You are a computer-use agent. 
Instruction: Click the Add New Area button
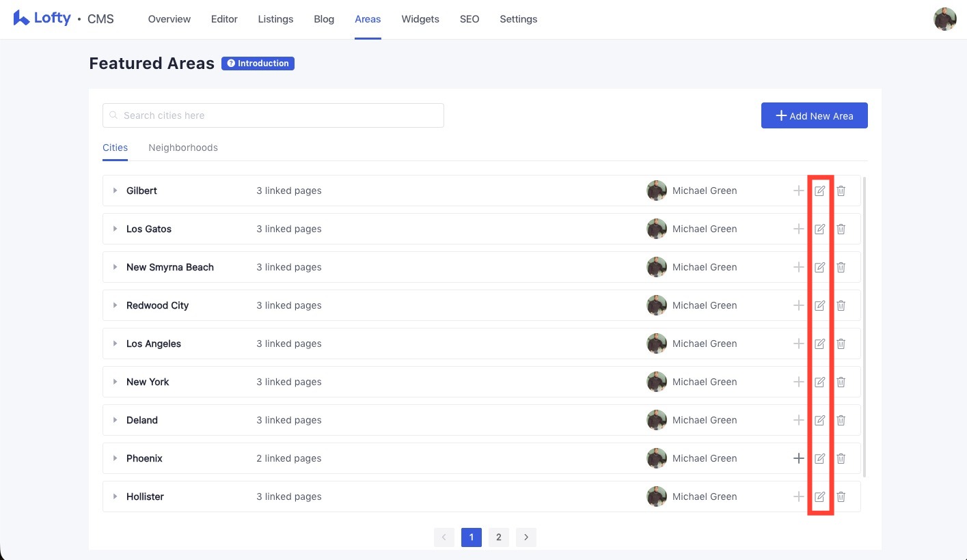click(x=814, y=115)
